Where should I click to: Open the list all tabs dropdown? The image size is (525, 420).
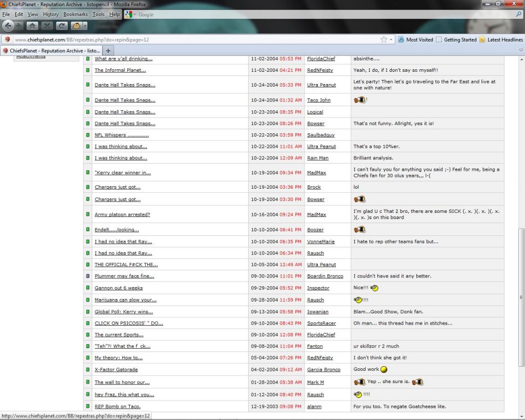point(521,50)
